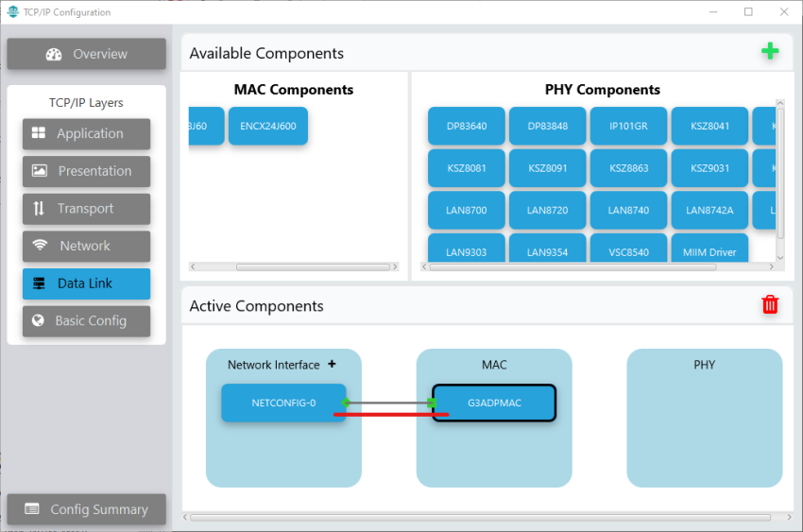Choose the KSZ8081 PHY component
803x532 pixels.
tap(467, 168)
